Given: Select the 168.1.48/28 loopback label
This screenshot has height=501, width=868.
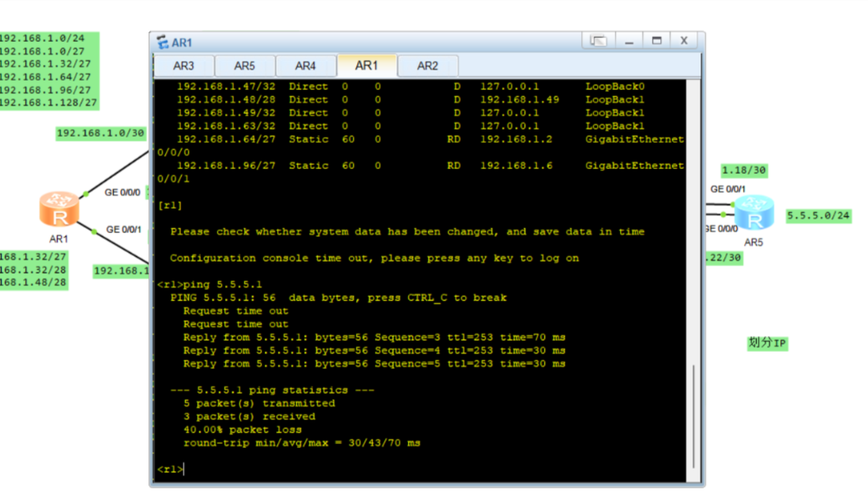Looking at the screenshot, I should (x=33, y=282).
